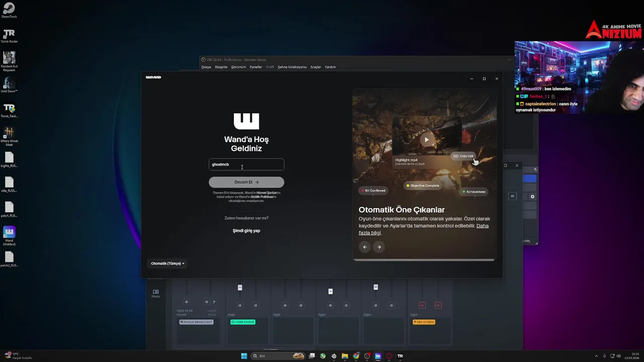Toggle left red mute on OBS STUDIO channel

click(422, 305)
